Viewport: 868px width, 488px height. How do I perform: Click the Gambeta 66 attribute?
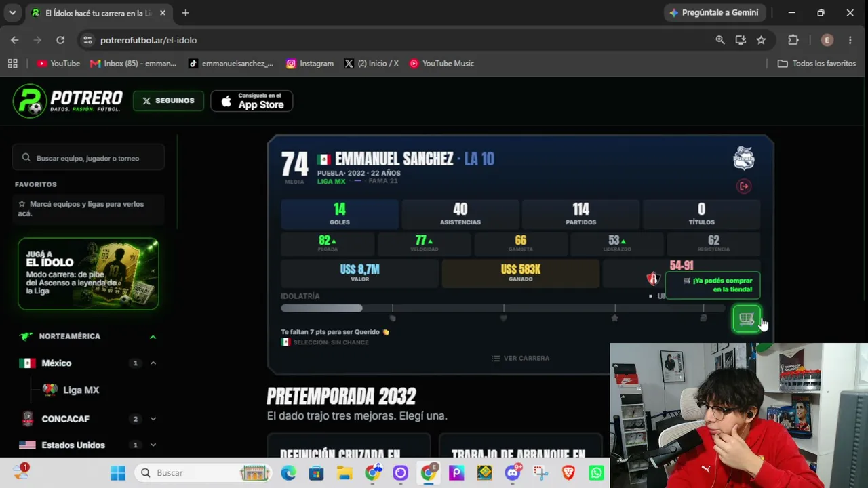pos(521,243)
